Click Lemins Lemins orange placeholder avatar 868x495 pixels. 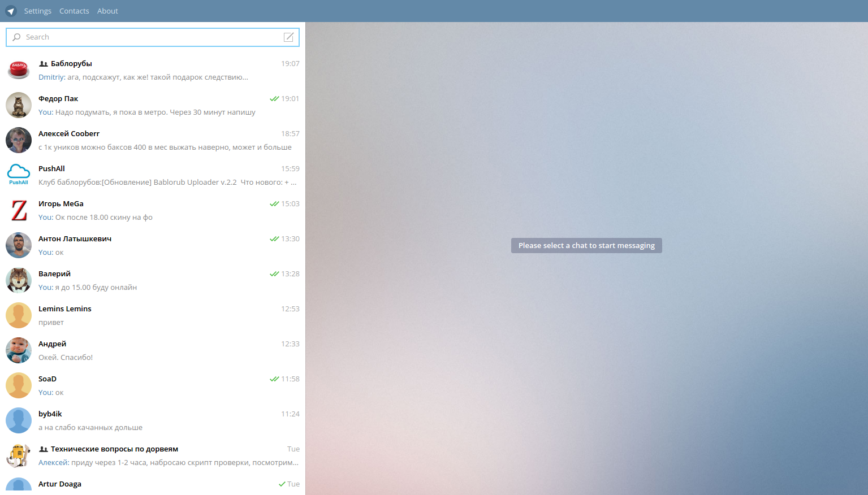(x=19, y=315)
